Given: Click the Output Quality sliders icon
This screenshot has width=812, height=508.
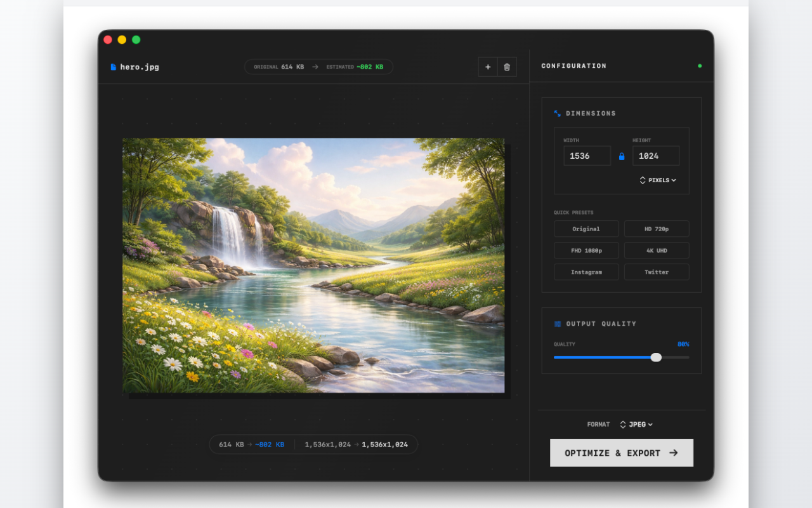Looking at the screenshot, I should [x=558, y=324].
